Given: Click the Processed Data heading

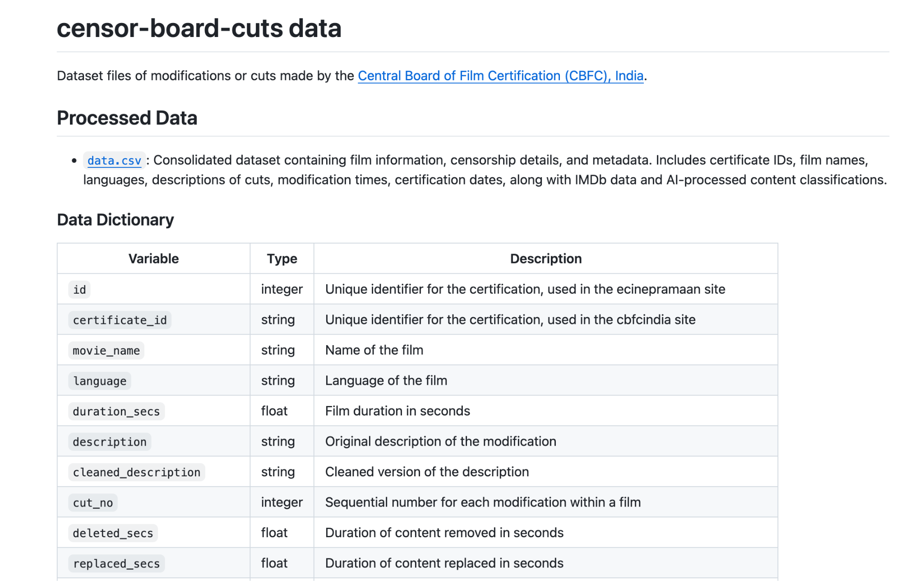Looking at the screenshot, I should (127, 118).
